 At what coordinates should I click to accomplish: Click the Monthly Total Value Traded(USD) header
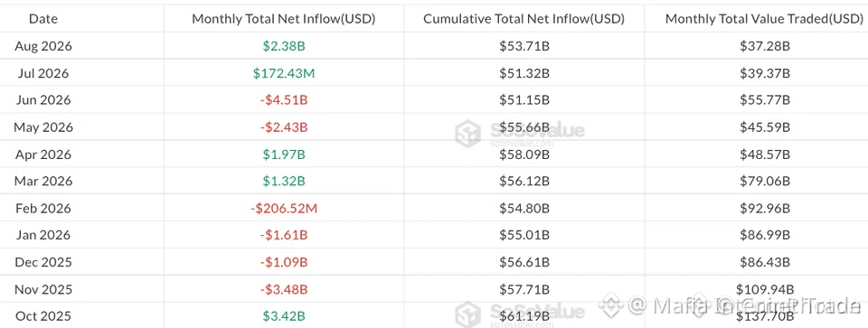(x=765, y=19)
